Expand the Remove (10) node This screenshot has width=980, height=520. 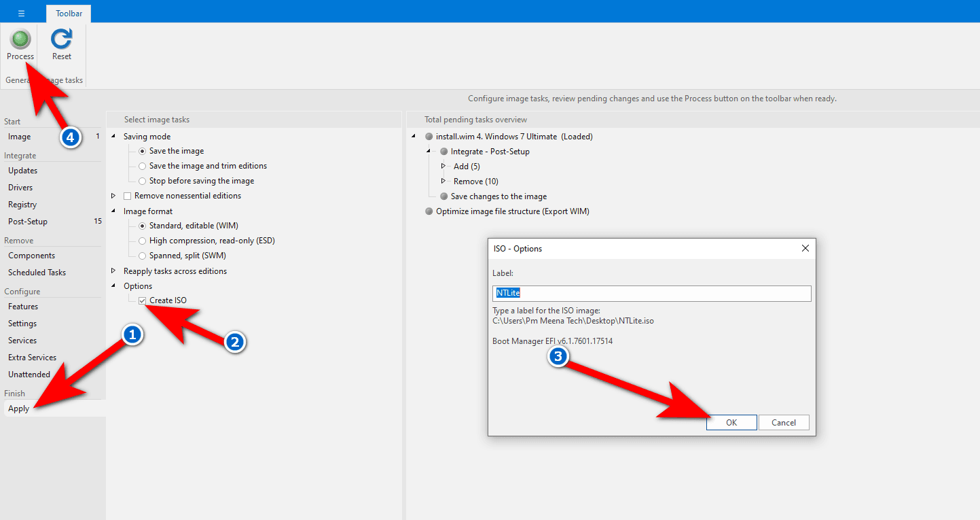pos(443,181)
